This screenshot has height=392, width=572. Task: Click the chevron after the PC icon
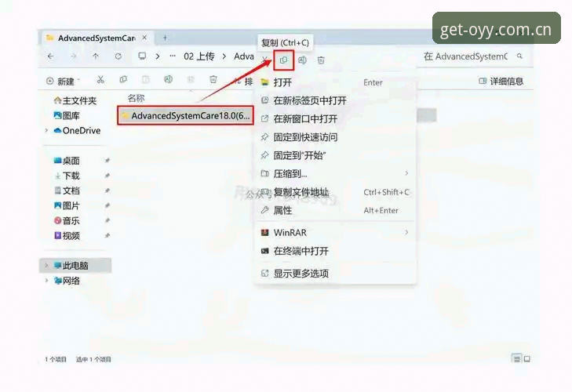pyautogui.click(x=158, y=56)
